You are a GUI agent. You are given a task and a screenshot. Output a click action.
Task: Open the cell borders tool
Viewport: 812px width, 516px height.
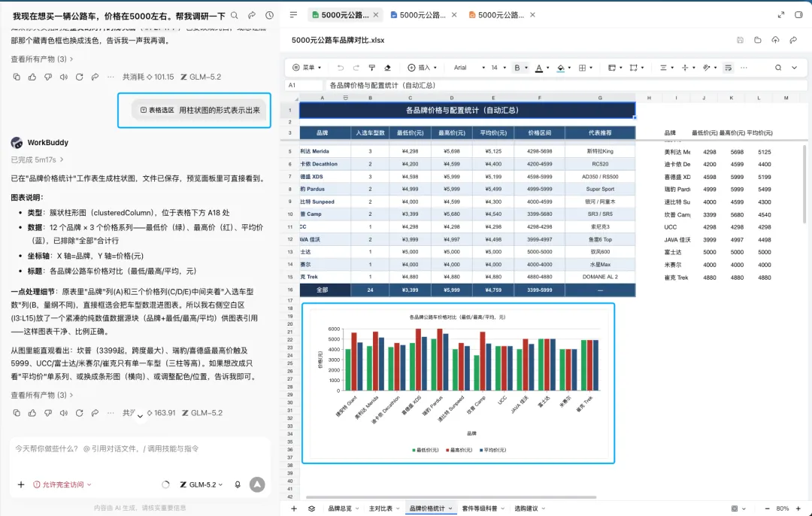pos(583,68)
